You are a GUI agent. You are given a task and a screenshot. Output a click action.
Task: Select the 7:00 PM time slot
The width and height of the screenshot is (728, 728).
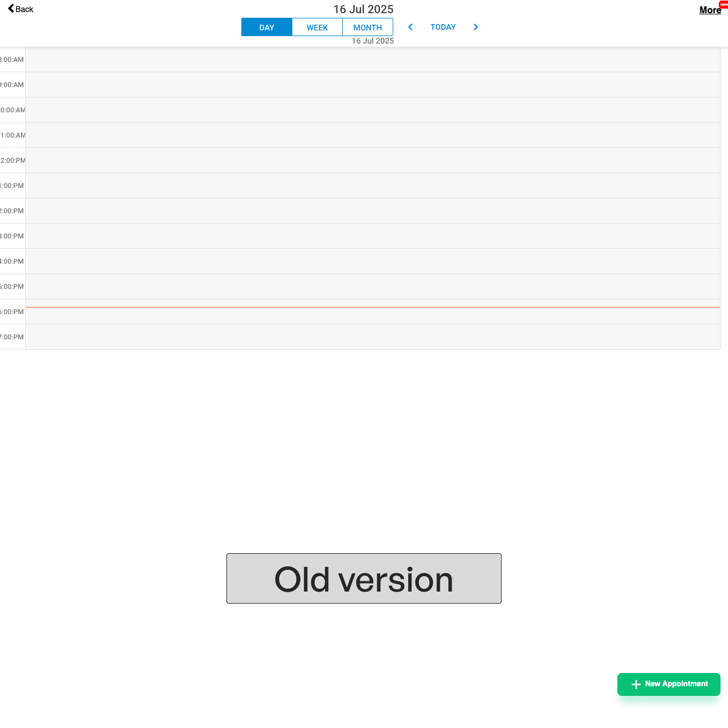(x=373, y=337)
